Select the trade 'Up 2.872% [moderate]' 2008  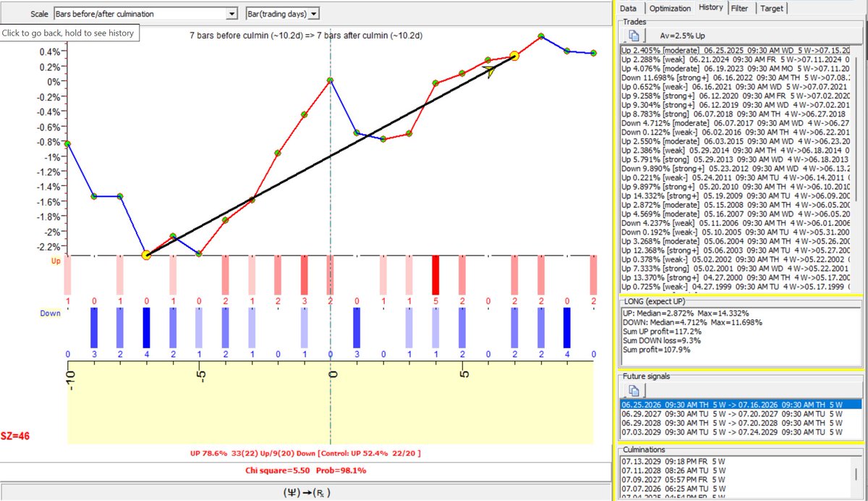(735, 205)
